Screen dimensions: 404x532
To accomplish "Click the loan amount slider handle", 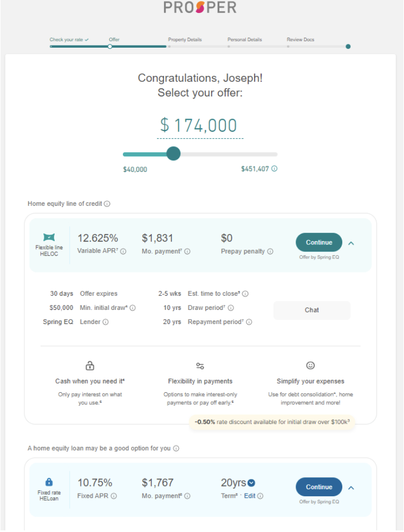I will pos(173,154).
